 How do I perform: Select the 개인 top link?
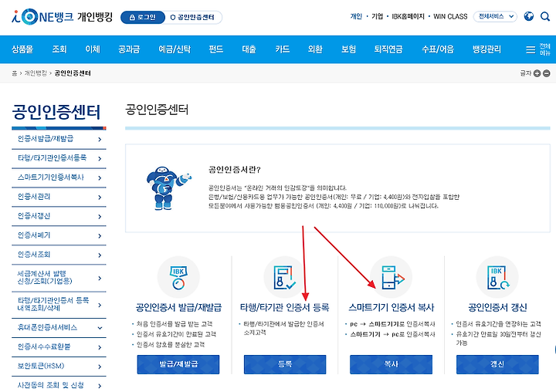click(x=356, y=16)
